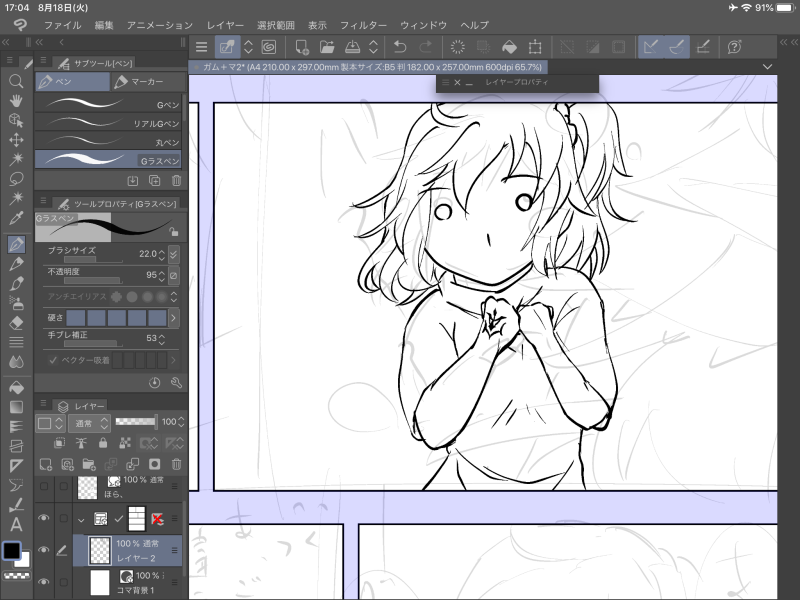This screenshot has height=600, width=800.
Task: Click transparent color swatch
Action: coord(16,576)
